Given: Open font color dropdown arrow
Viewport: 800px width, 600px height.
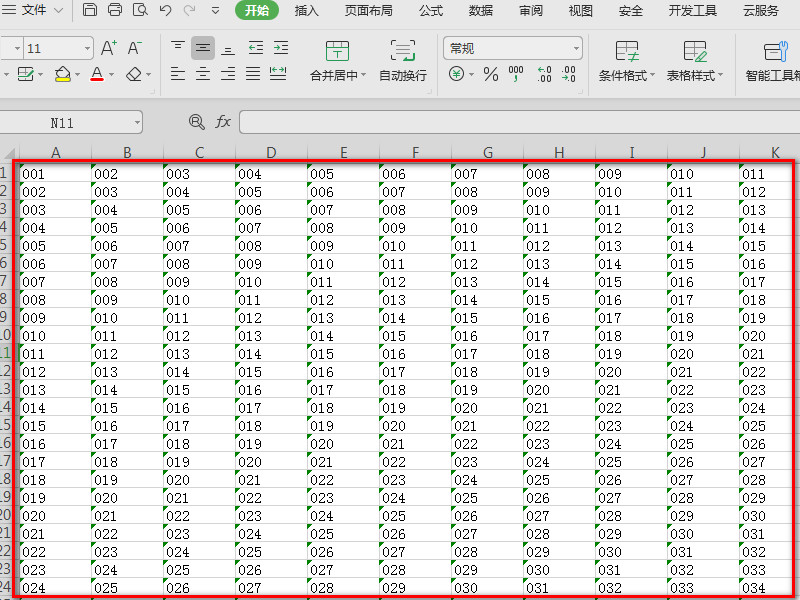Looking at the screenshot, I should pyautogui.click(x=111, y=74).
